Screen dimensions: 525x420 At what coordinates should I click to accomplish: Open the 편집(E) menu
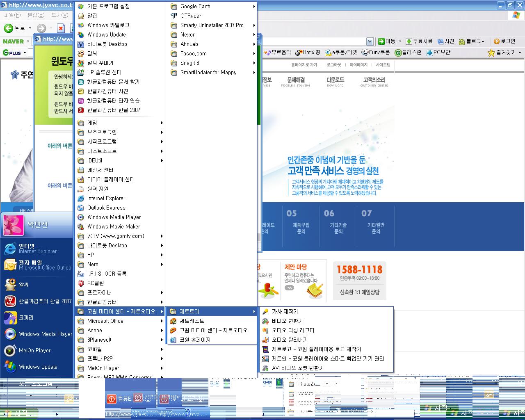pos(36,15)
